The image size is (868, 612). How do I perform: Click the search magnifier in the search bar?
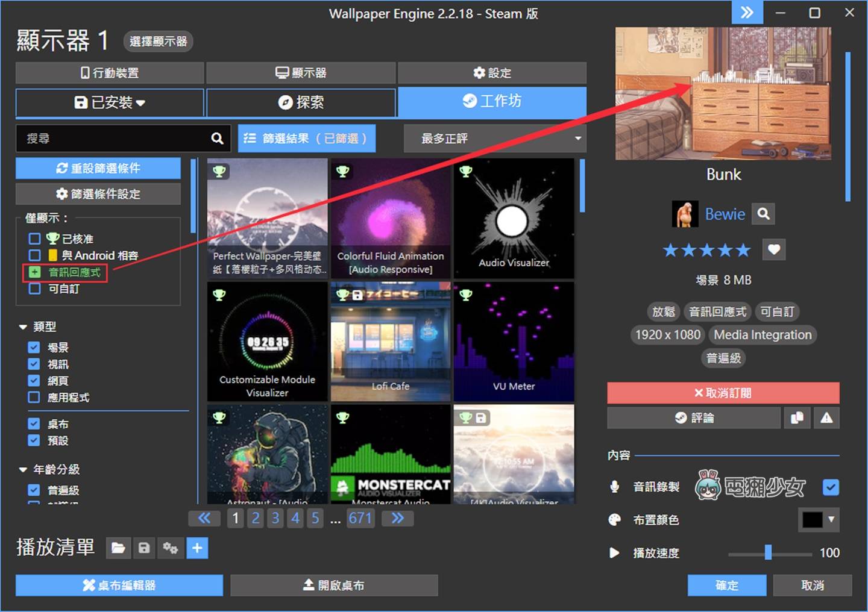coord(216,138)
